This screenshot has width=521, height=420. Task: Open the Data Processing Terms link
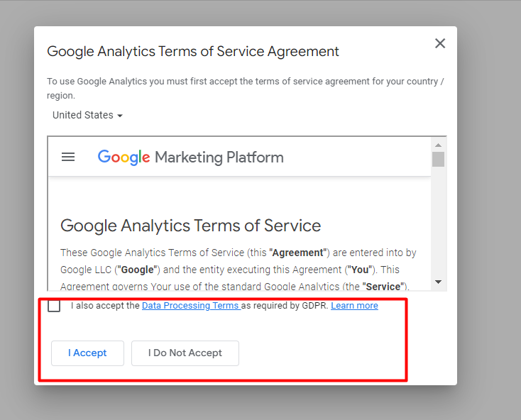click(x=191, y=306)
